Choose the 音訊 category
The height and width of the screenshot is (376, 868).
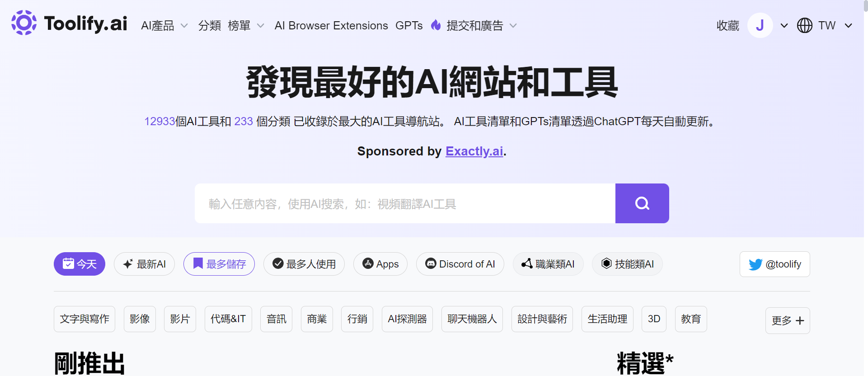click(277, 319)
